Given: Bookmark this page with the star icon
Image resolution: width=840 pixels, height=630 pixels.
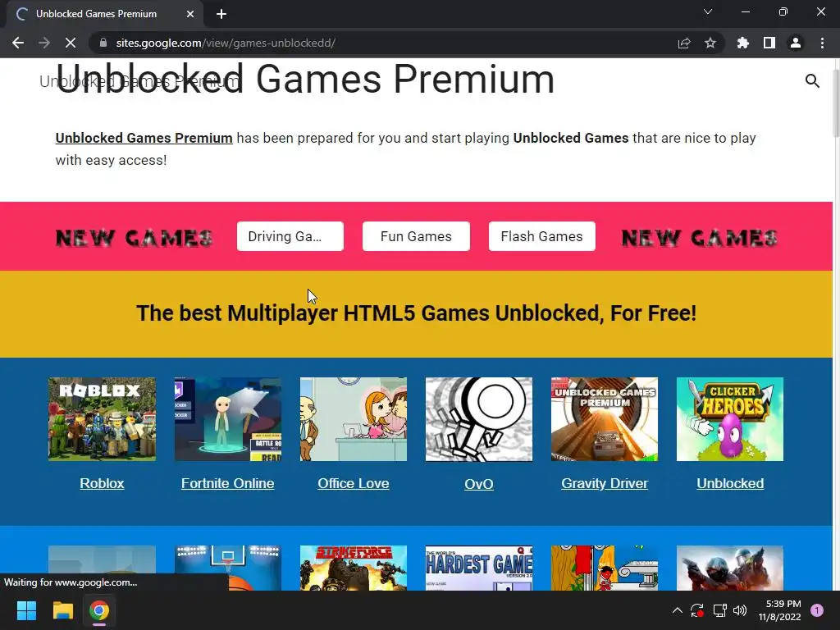Looking at the screenshot, I should coord(710,43).
